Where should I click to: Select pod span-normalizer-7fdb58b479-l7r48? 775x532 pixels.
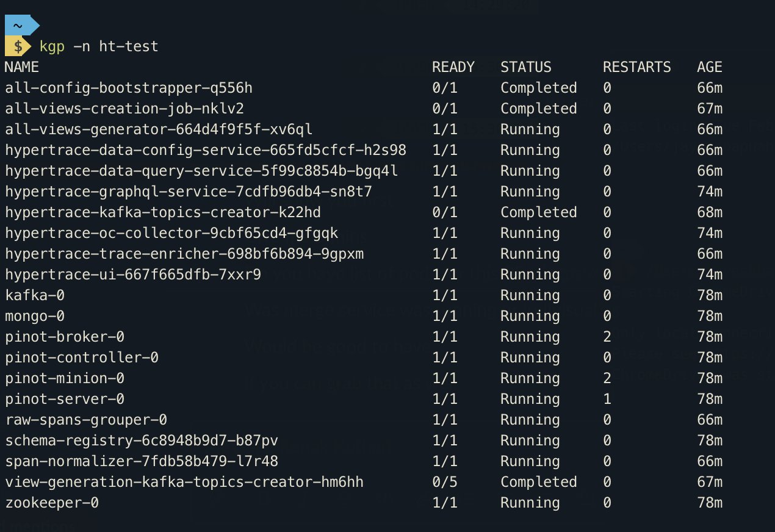pos(142,461)
